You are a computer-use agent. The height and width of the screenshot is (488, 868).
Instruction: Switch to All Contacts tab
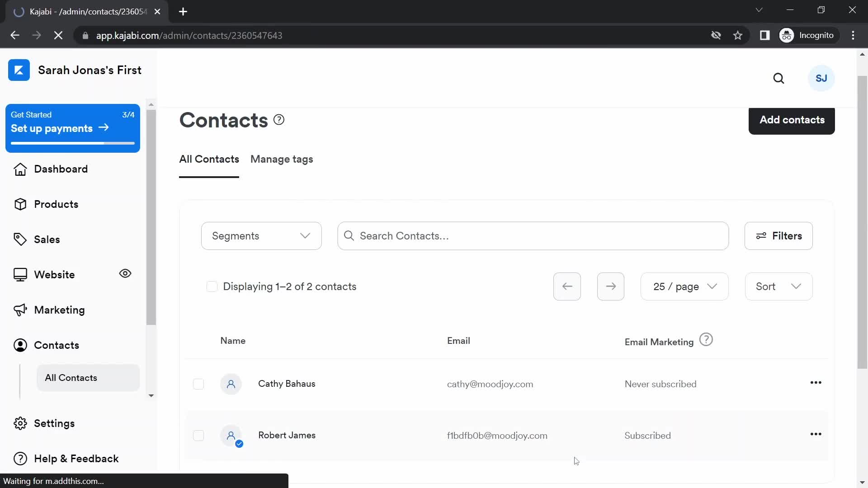pyautogui.click(x=209, y=160)
